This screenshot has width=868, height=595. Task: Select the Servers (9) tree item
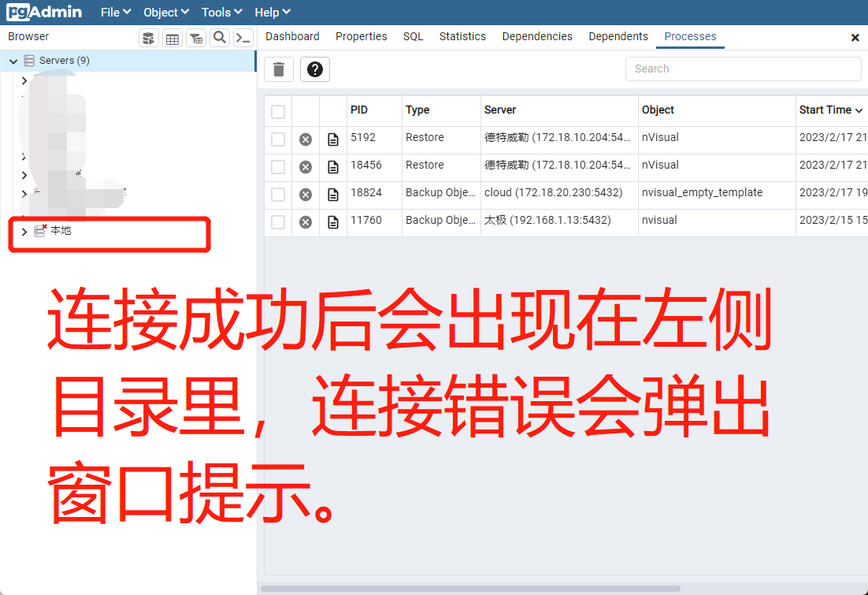pyautogui.click(x=128, y=61)
